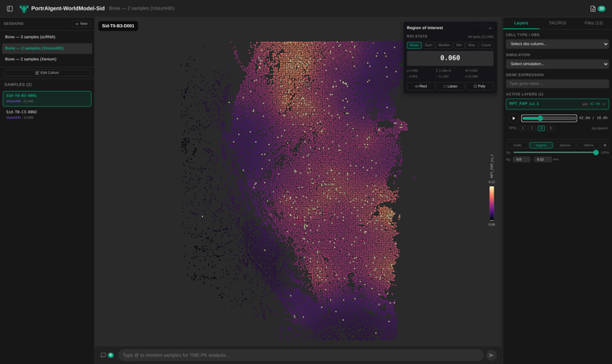Switch colormap to magma
The image size is (612, 364).
(x=541, y=145)
